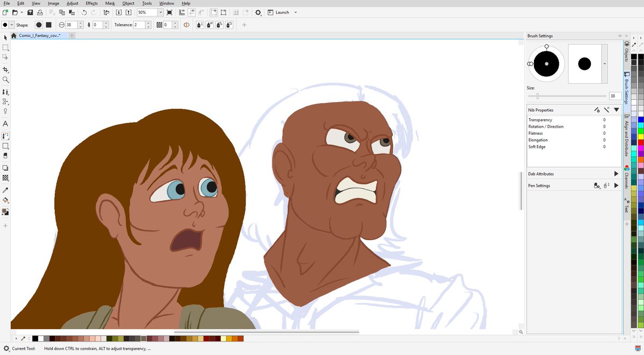Select the Eyedropper tool
Screen dimensions: 644x355
point(5,190)
